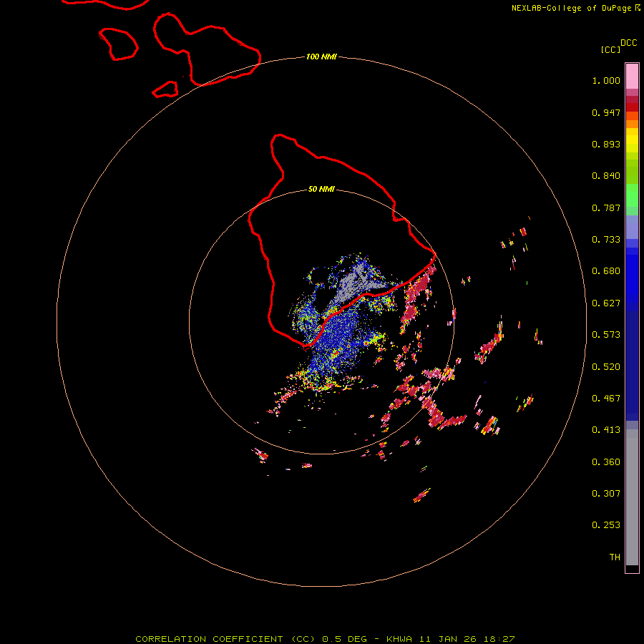644x644 pixels.
Task: Select the 1.000 legend value
Action: coord(606,80)
